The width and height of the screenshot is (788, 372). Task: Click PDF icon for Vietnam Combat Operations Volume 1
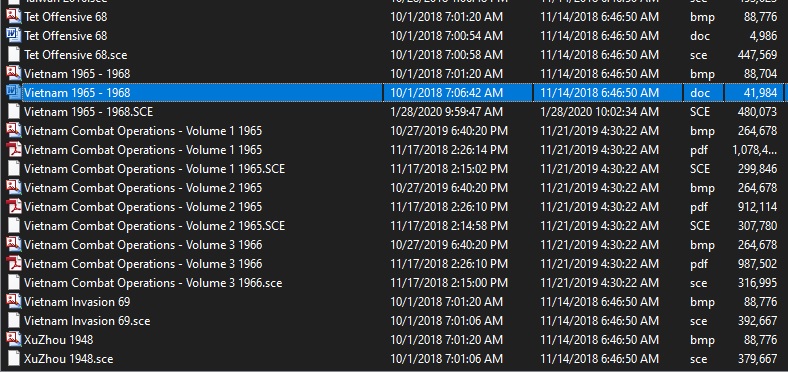click(x=14, y=150)
